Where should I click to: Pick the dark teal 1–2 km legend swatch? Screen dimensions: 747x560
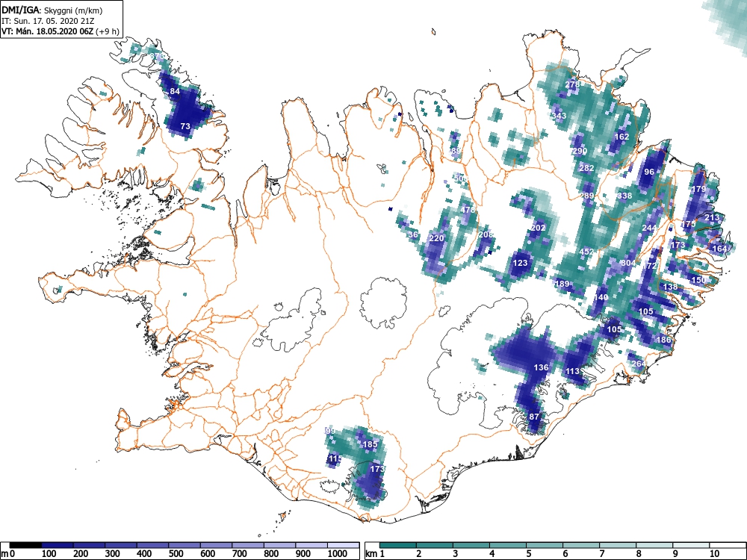(398, 545)
